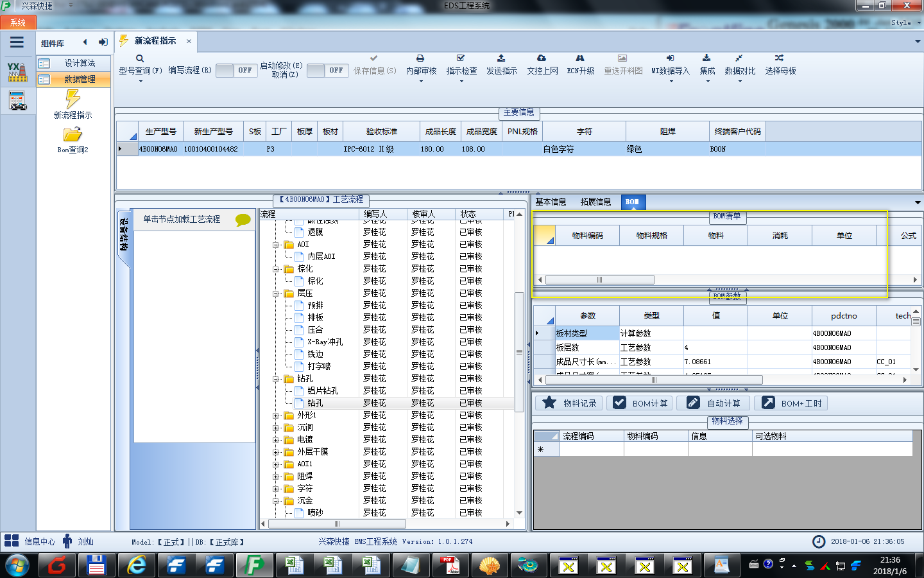The image size is (924, 578).
Task: Toggle the 编写流程 OFF switch
Action: (x=237, y=70)
